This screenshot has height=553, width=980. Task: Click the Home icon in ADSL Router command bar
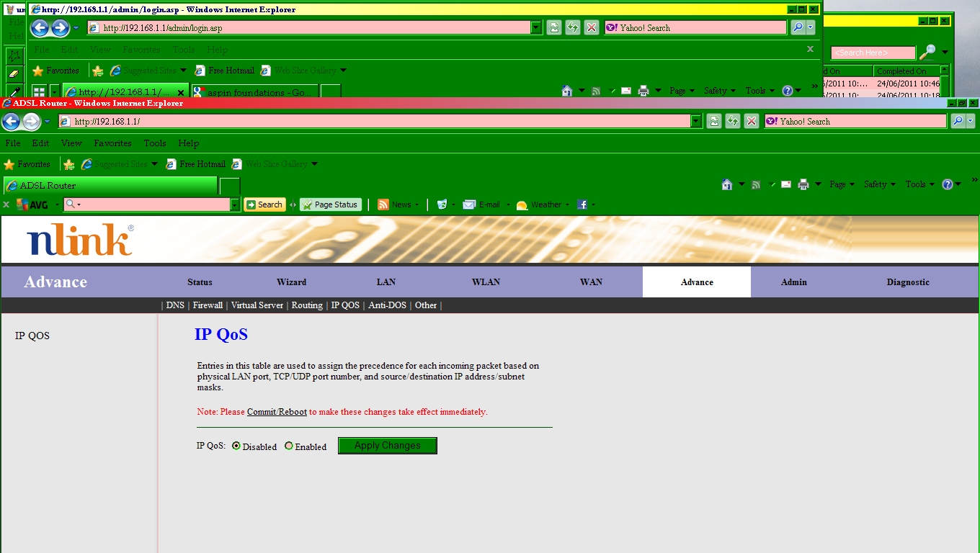tap(727, 184)
